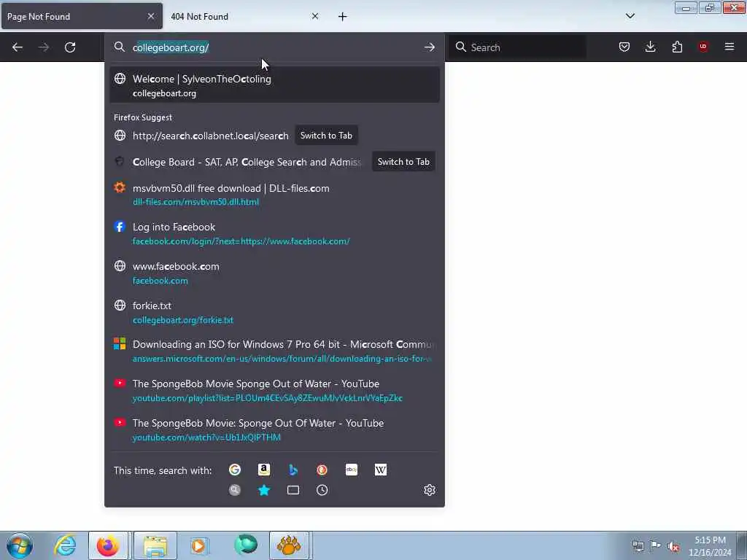Screen dimensions: 747x560
Task: Click the Action Center flag tray icon
Action: (655, 546)
